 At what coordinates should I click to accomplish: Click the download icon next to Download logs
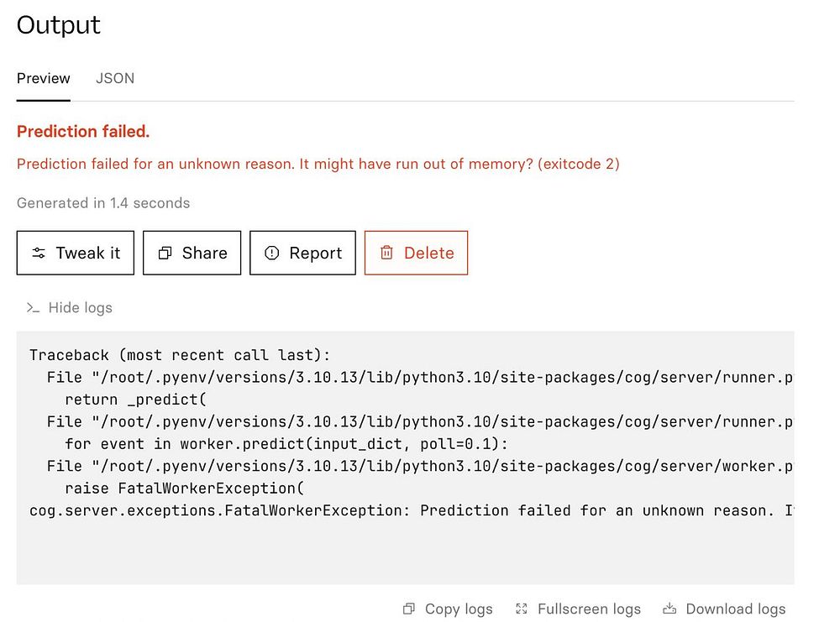(x=669, y=609)
